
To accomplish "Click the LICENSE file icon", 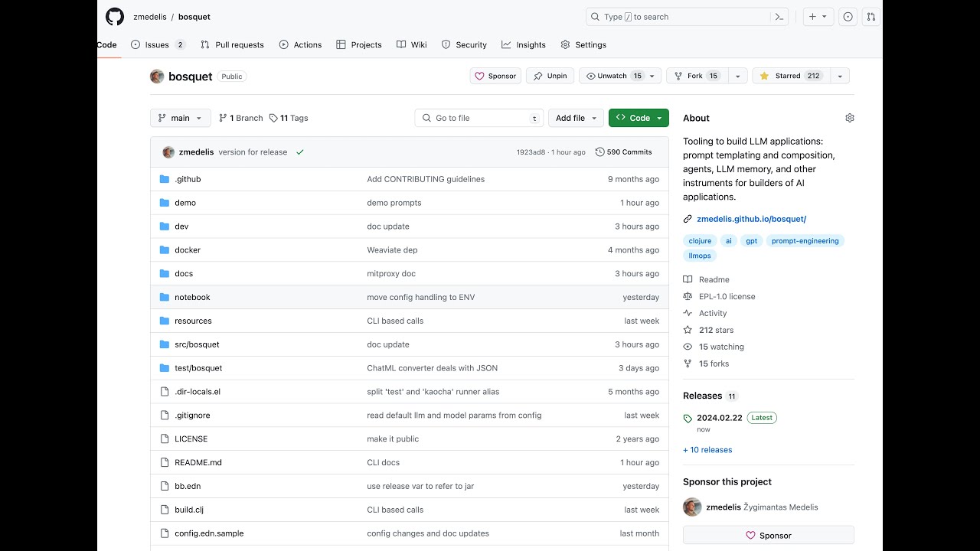I will pos(164,439).
